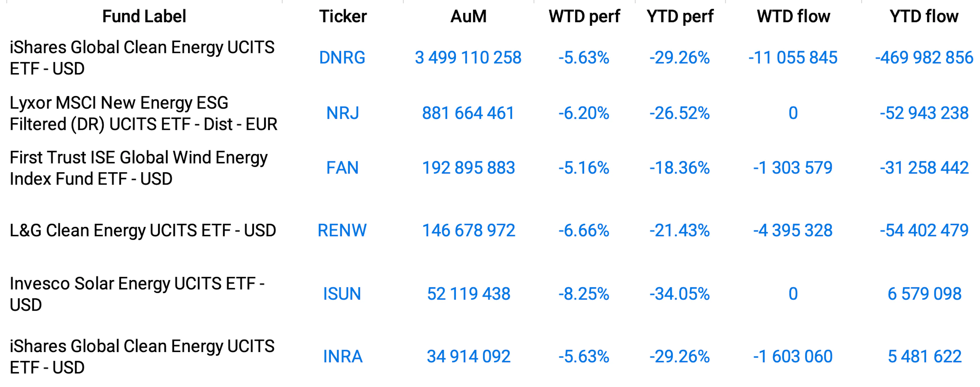The image size is (980, 387).
Task: Open the ISUN ticker
Action: [342, 294]
